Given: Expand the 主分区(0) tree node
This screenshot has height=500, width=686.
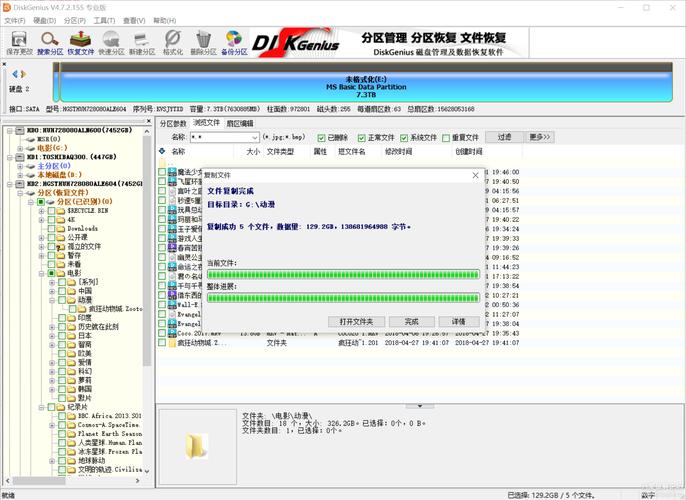Looking at the screenshot, I should (x=20, y=166).
